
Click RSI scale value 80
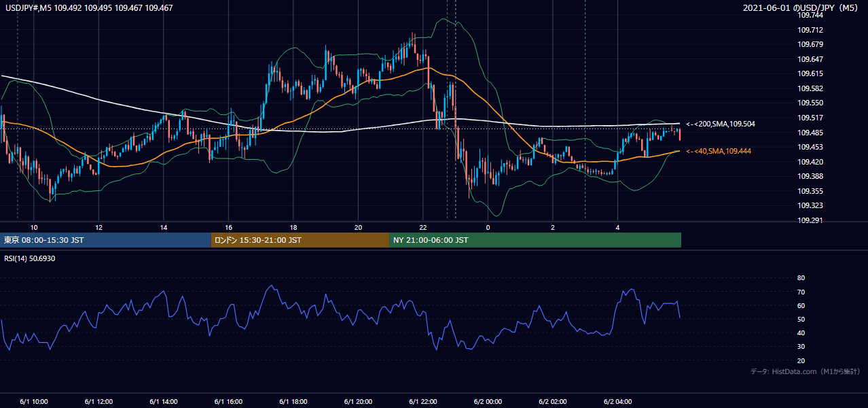coord(801,278)
